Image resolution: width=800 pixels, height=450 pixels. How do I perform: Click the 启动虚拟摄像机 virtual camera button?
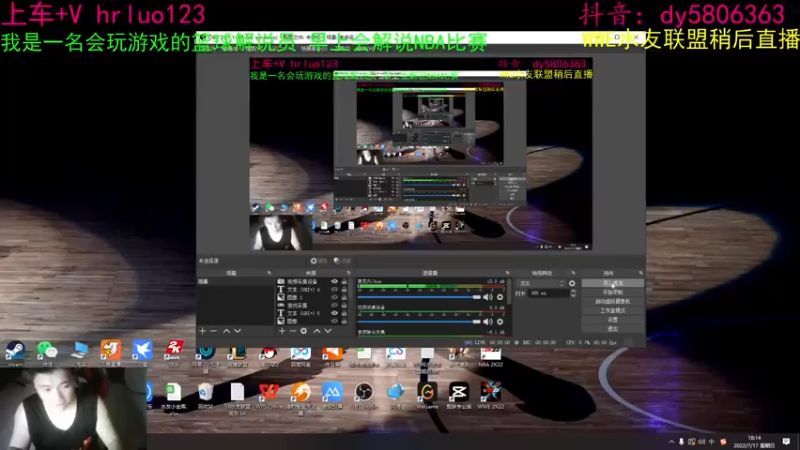(x=612, y=302)
